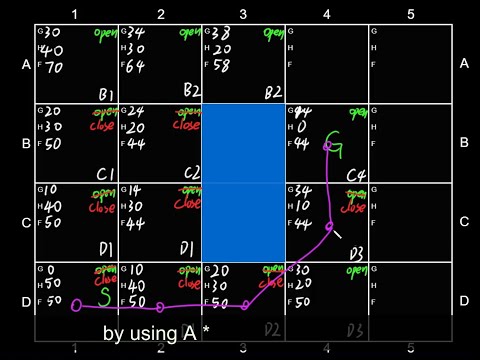Click the parent label 'C1' in cell B1
This screenshot has width=480, height=360.
[x=105, y=174]
